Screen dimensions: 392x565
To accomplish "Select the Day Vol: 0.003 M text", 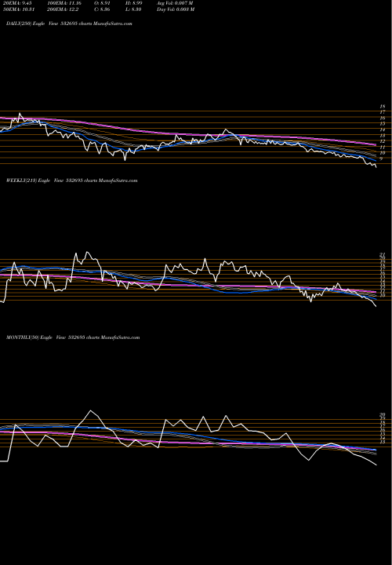I will [176, 9].
